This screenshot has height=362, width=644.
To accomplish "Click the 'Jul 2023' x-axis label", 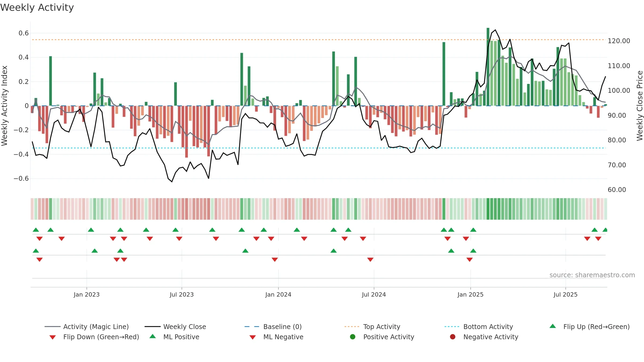I will [182, 294].
